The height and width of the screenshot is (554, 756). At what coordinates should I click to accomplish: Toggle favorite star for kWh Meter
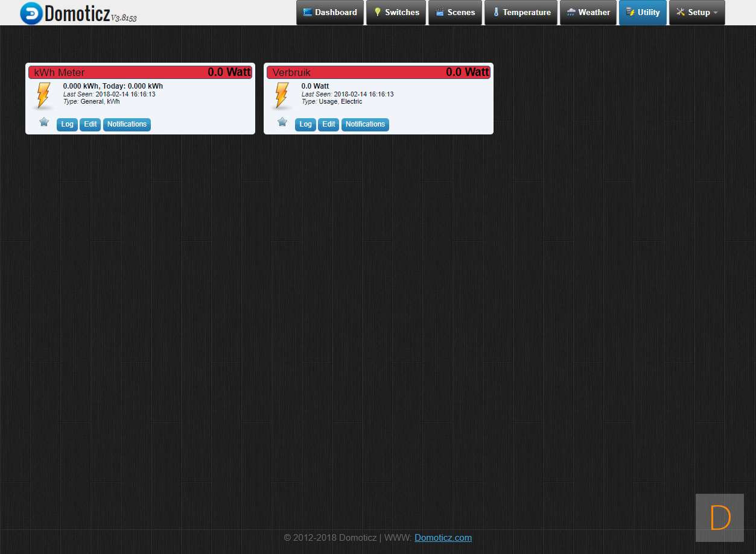44,122
